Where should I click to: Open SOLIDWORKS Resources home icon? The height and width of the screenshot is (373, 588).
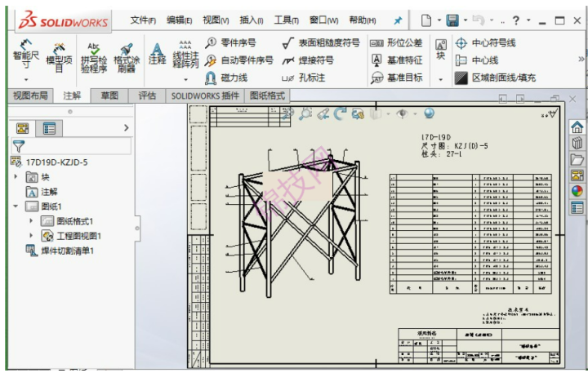[x=577, y=127]
